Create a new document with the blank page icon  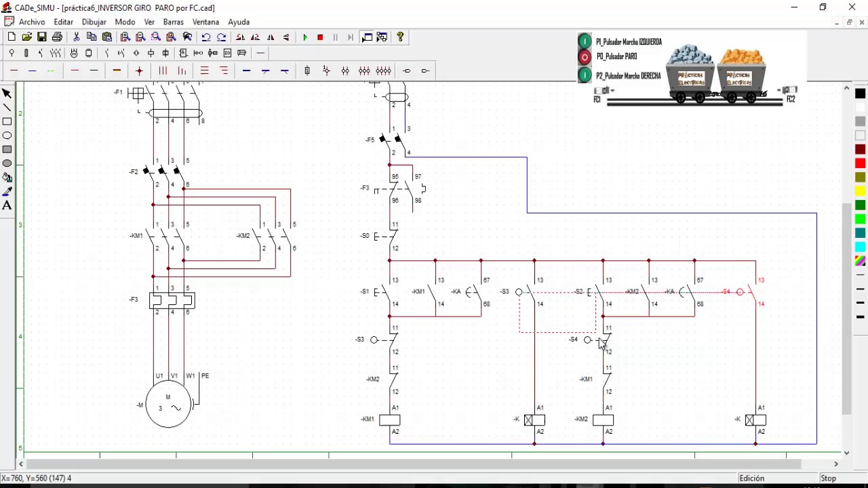pyautogui.click(x=12, y=37)
